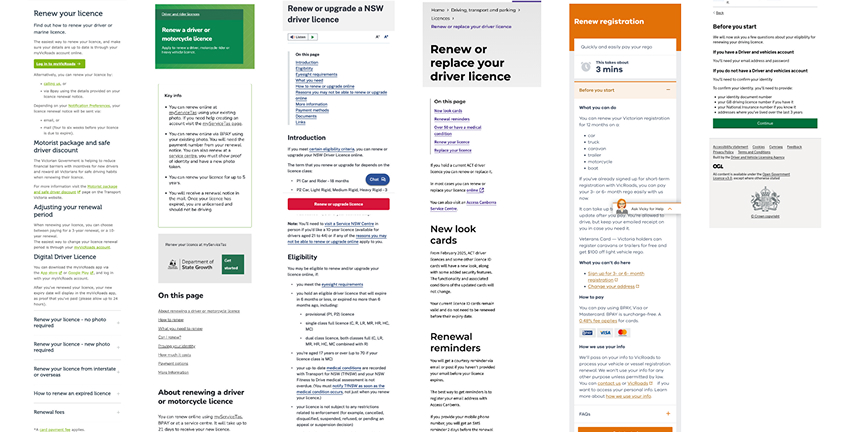Open 'Driving, transport and parking' breadcrumb
Image resolution: width=855 pixels, height=433 pixels.
point(483,10)
